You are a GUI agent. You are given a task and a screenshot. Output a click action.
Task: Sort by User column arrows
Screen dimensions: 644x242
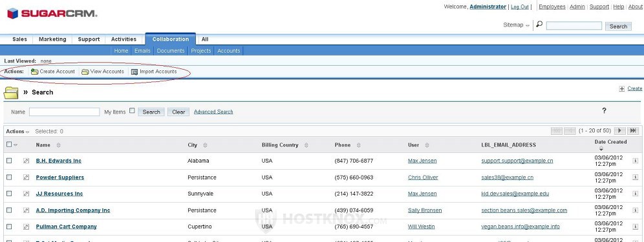tap(427, 145)
